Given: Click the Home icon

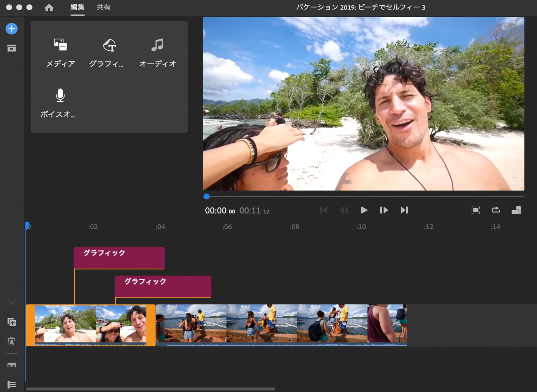Looking at the screenshot, I should click(49, 8).
